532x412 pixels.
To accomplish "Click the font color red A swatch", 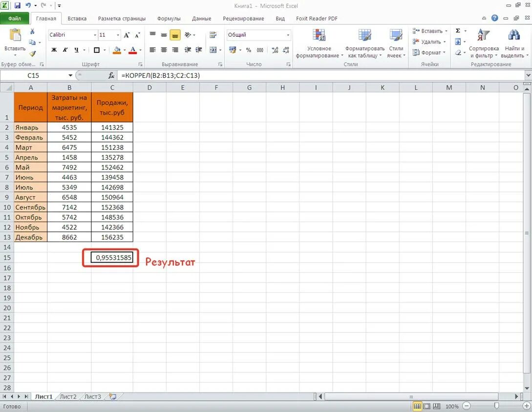I will tap(133, 50).
